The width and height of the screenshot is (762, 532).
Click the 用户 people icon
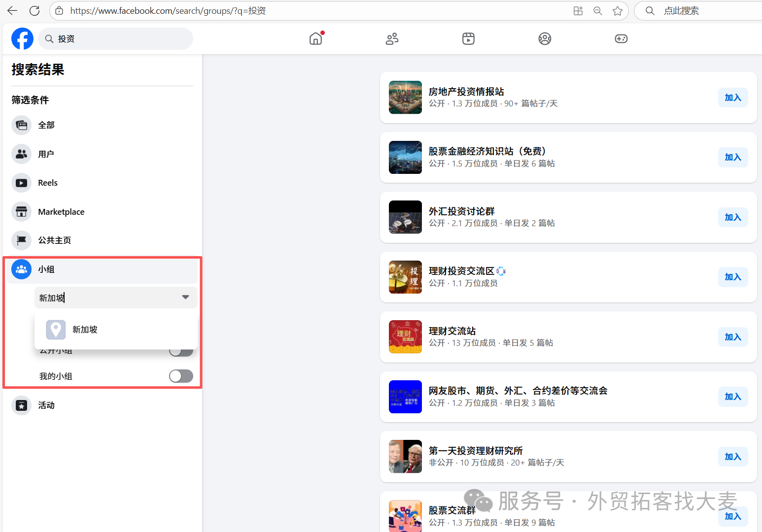pos(21,154)
